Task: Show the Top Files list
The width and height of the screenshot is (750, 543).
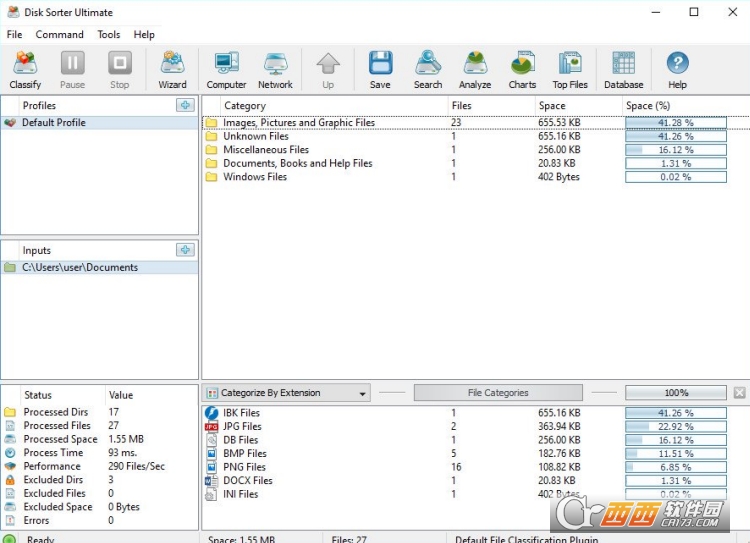Action: click(570, 69)
